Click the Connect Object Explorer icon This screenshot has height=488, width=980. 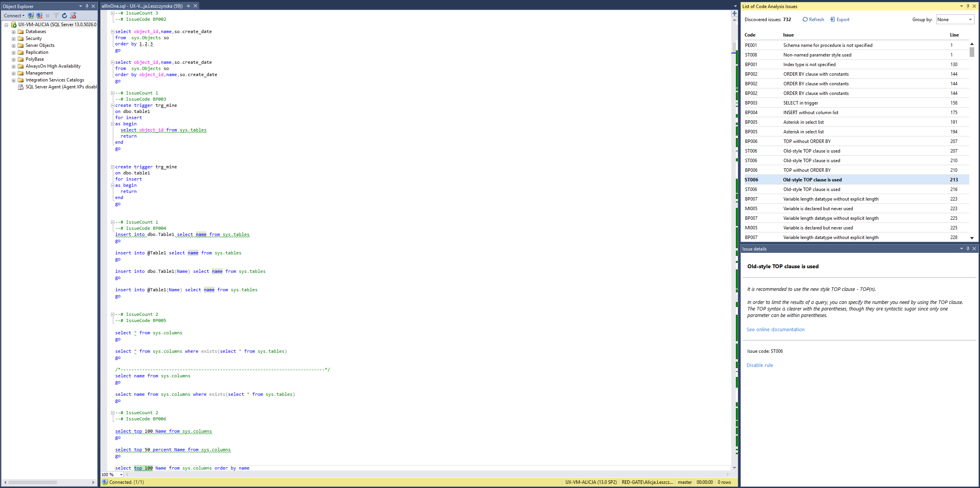click(x=31, y=16)
